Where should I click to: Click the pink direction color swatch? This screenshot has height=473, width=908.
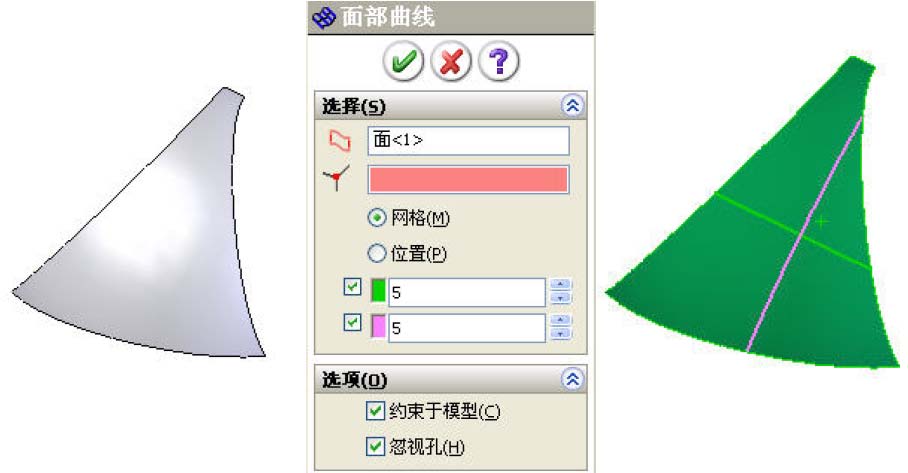(378, 327)
